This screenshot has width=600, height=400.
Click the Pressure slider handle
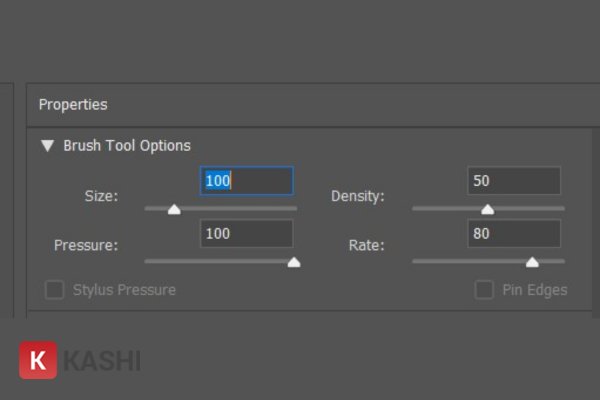294,262
